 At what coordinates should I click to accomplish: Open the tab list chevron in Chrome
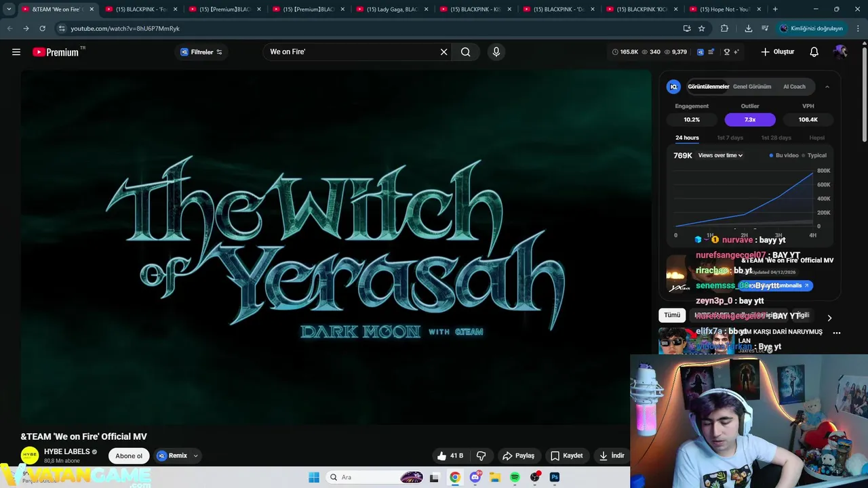point(9,9)
